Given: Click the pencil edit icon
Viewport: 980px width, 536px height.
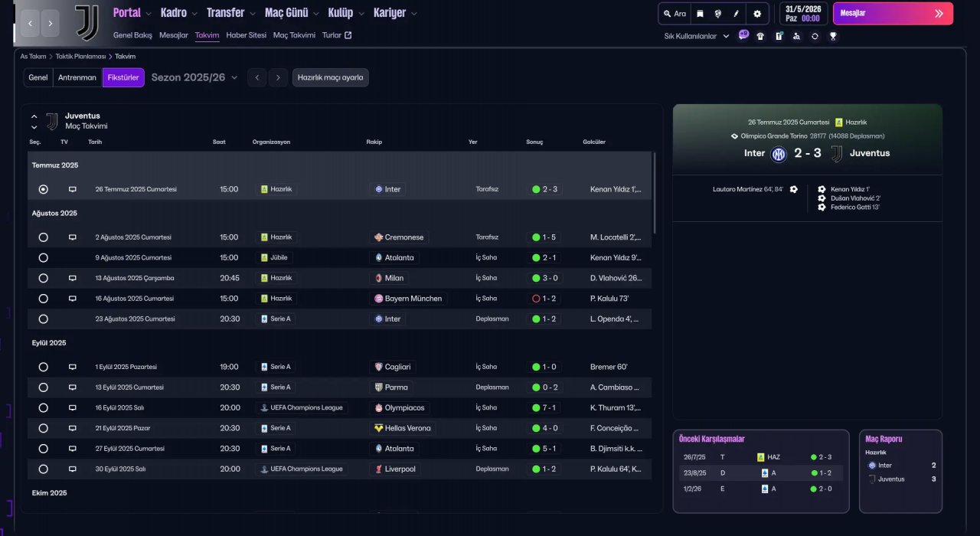Looking at the screenshot, I should [737, 14].
